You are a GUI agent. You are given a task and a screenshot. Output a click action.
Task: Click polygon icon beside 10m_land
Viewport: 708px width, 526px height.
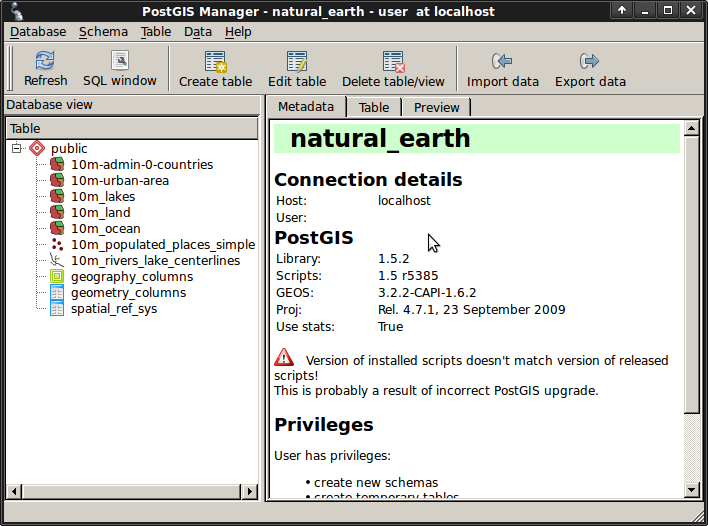pos(57,212)
